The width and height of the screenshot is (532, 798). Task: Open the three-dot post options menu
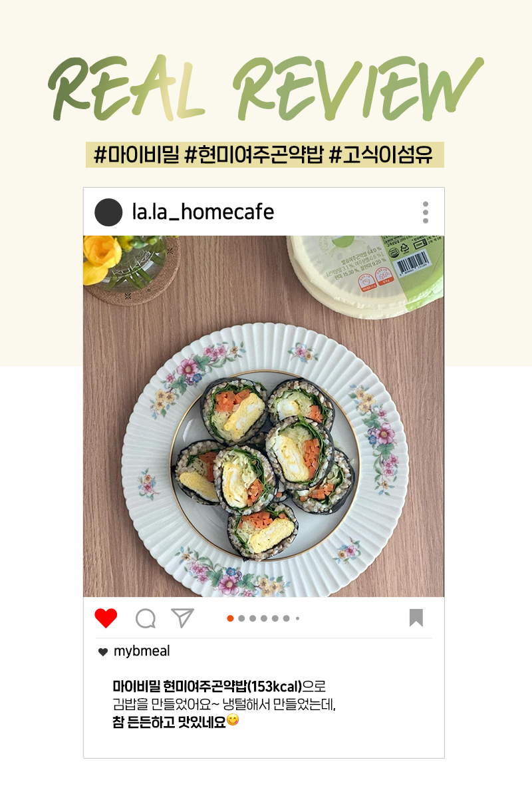tap(426, 212)
